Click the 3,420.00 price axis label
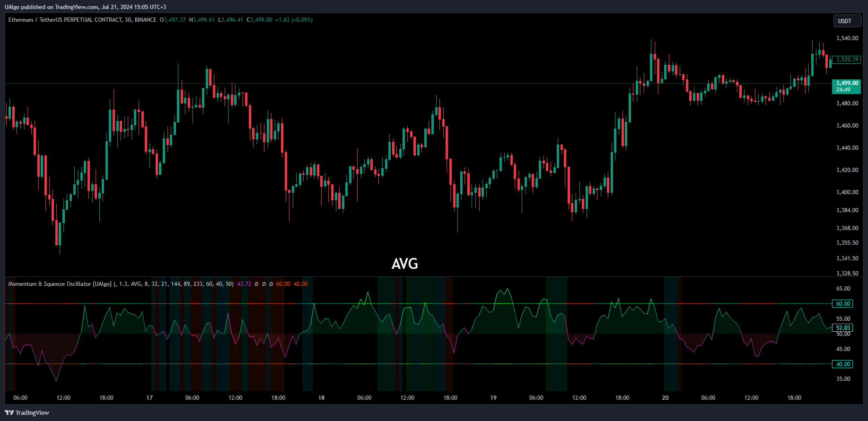 847,170
